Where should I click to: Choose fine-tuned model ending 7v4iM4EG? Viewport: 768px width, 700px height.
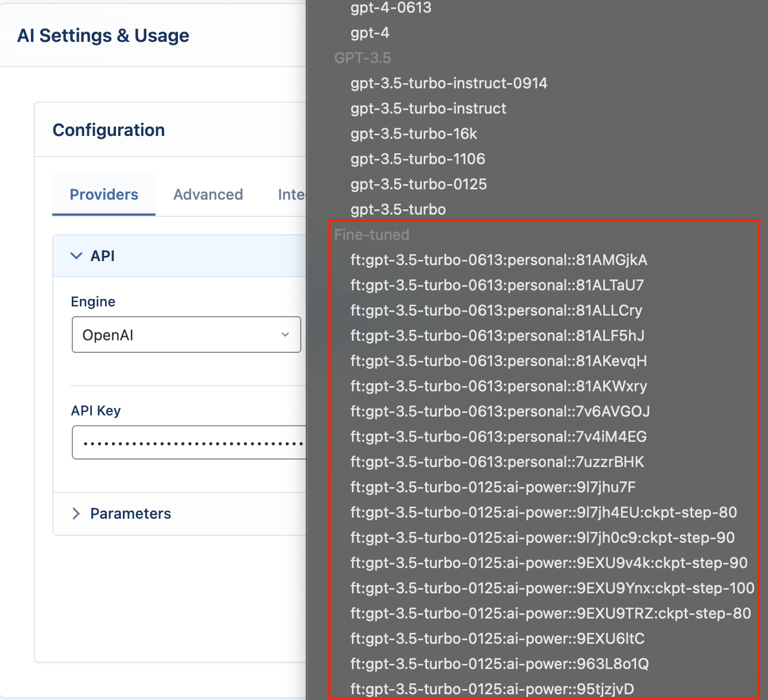[x=499, y=437]
